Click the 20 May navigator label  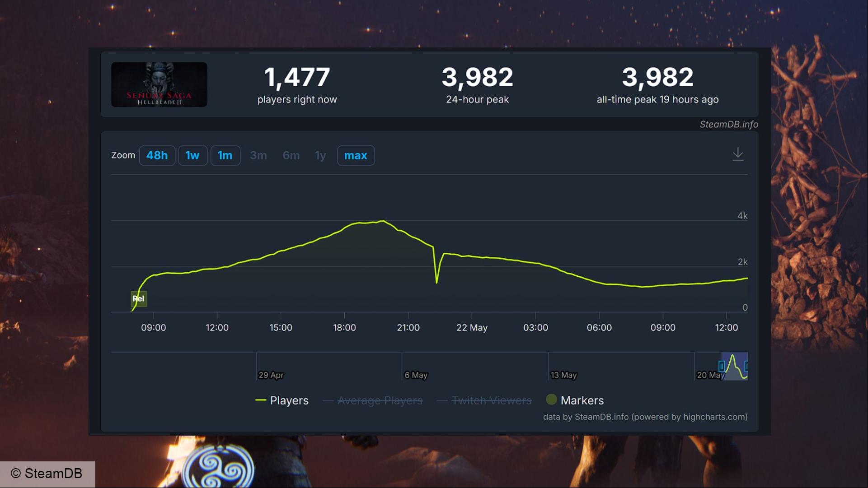710,375
